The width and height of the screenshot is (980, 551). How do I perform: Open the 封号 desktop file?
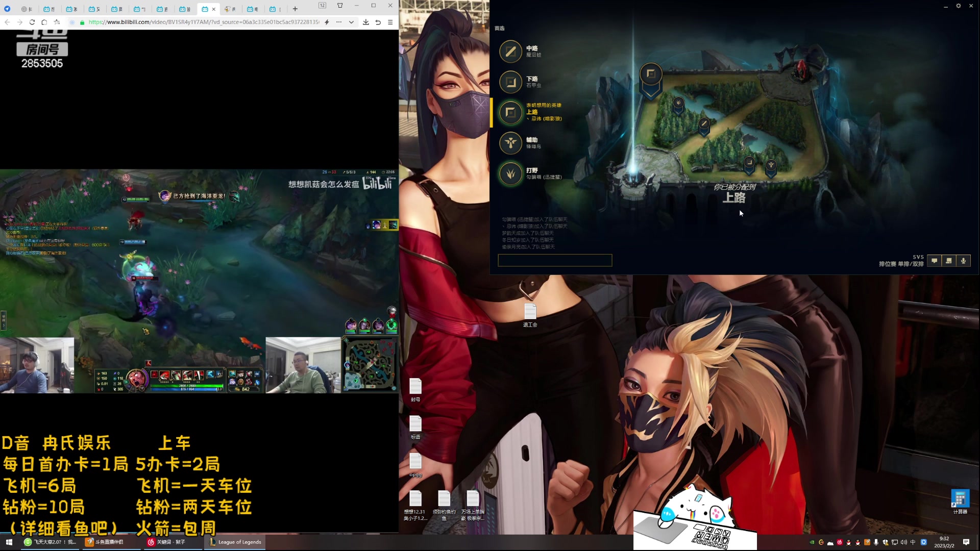point(415,390)
